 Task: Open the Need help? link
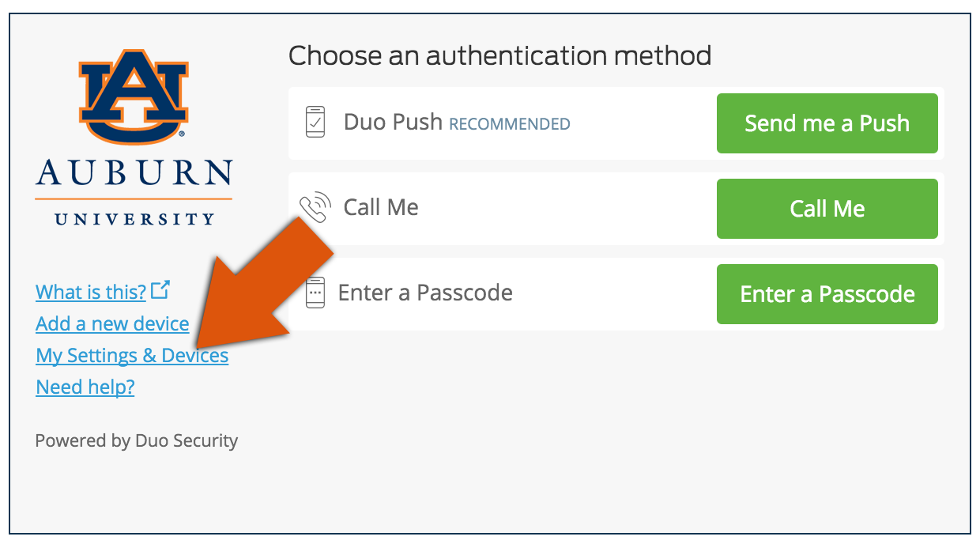85,387
